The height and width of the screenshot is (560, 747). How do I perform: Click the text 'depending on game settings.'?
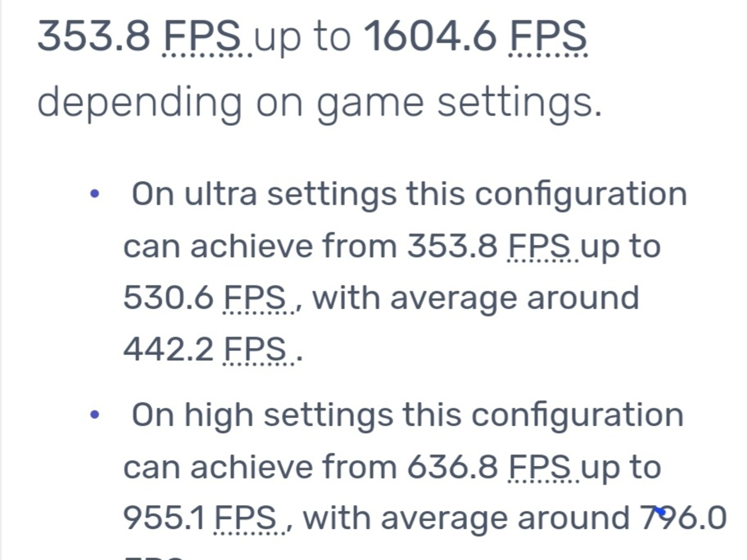(320, 104)
